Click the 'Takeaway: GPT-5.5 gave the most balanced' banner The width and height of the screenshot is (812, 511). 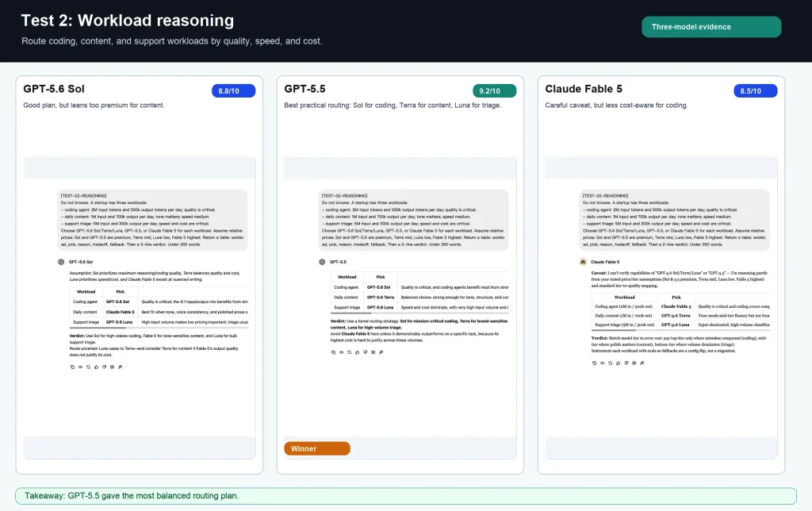[406, 496]
